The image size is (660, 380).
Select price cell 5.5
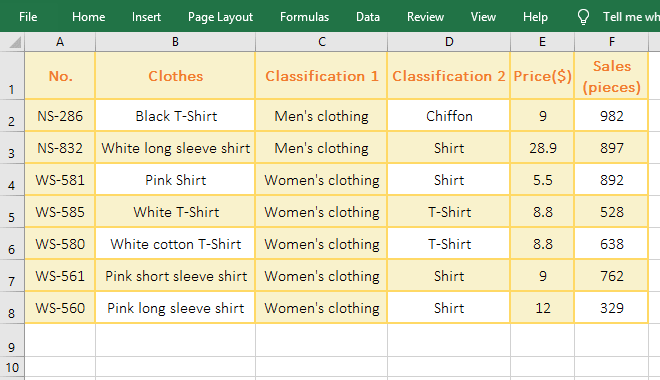coord(543,180)
